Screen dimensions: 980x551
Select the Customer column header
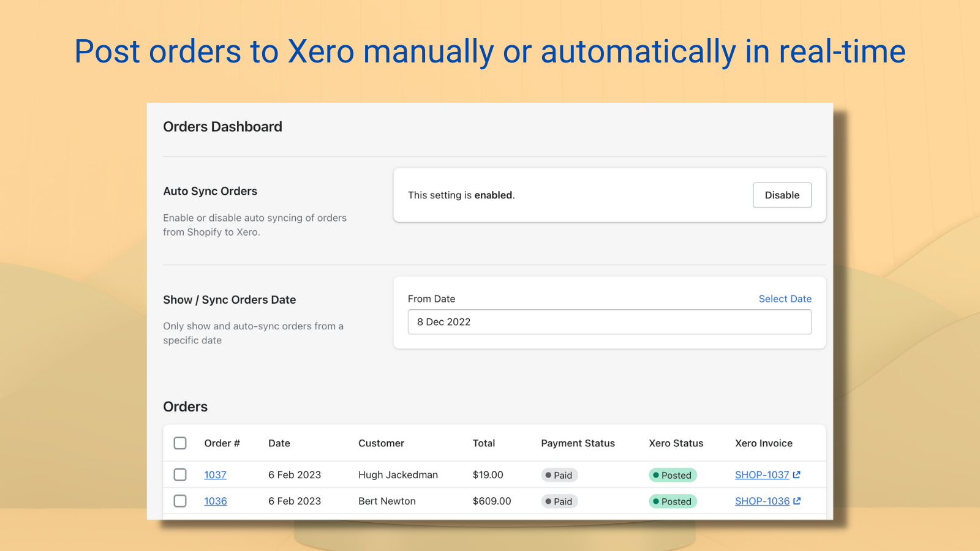pos(381,443)
